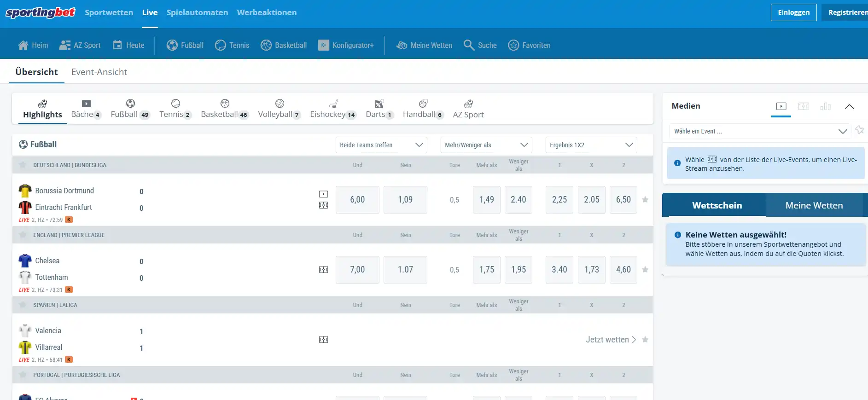
Task: Switch to the Meine Wetten betslip tab
Action: [814, 205]
